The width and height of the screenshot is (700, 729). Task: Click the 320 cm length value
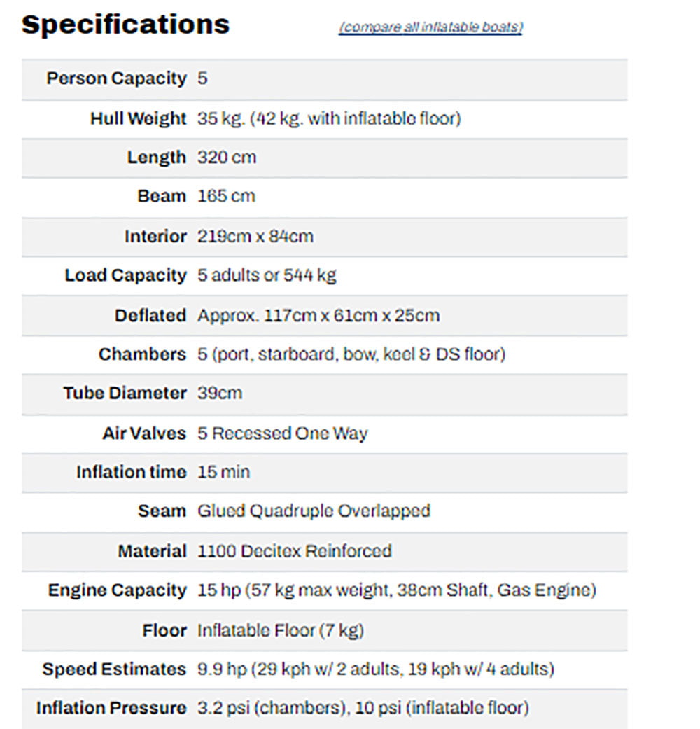(x=227, y=158)
